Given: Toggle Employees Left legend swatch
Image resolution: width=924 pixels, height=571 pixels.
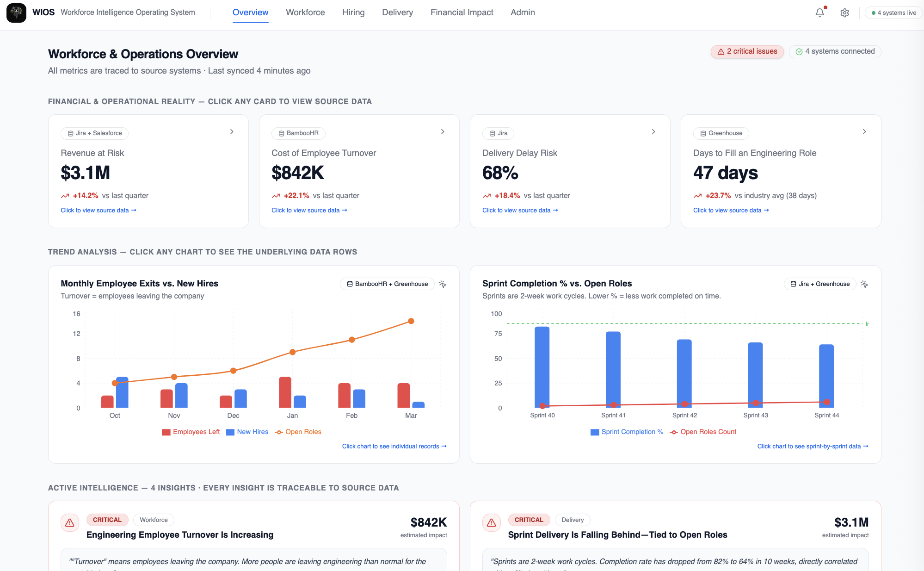Looking at the screenshot, I should click(166, 432).
